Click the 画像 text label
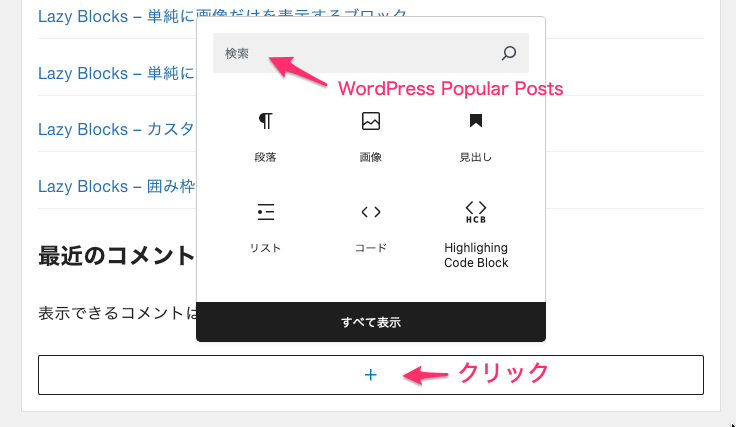This screenshot has height=427, width=736. 371,158
